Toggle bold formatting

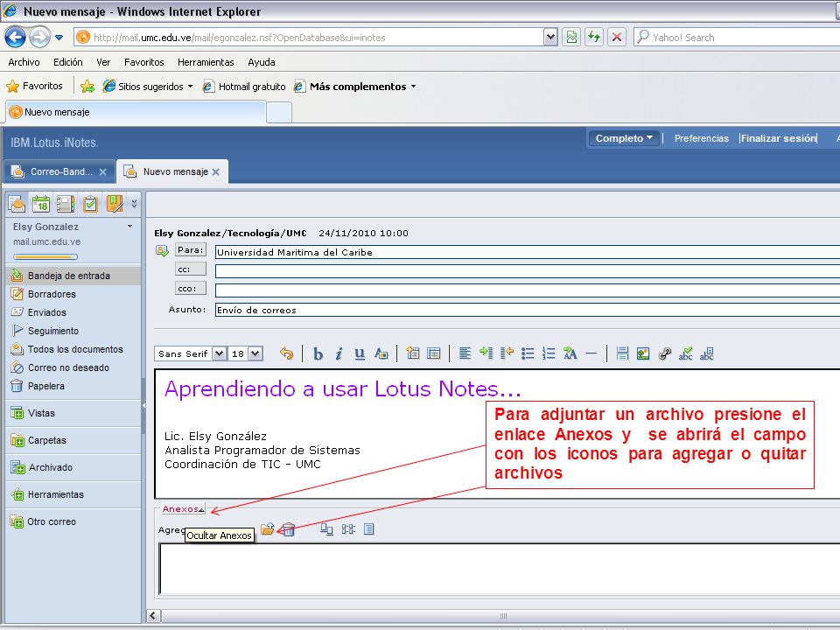318,354
